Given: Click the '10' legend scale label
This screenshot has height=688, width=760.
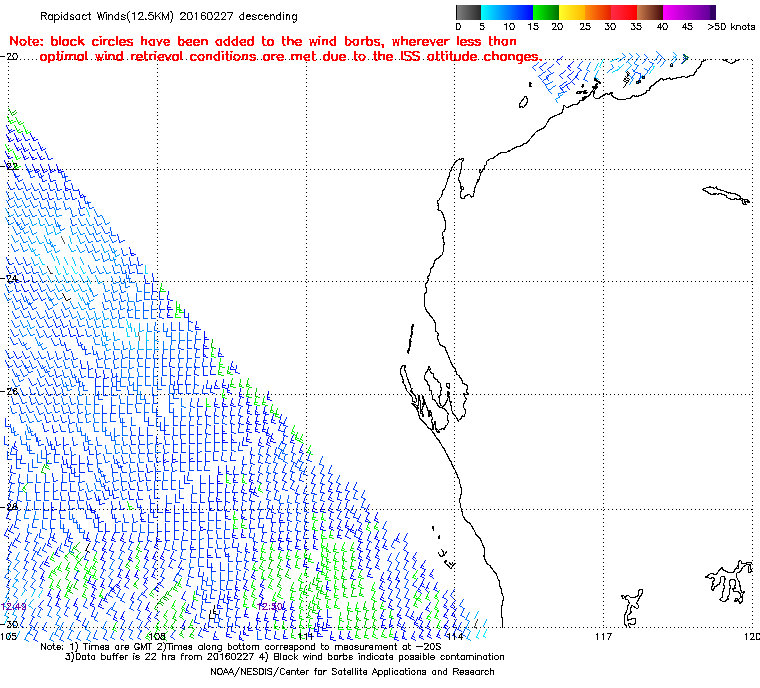Looking at the screenshot, I should pyautogui.click(x=508, y=27).
